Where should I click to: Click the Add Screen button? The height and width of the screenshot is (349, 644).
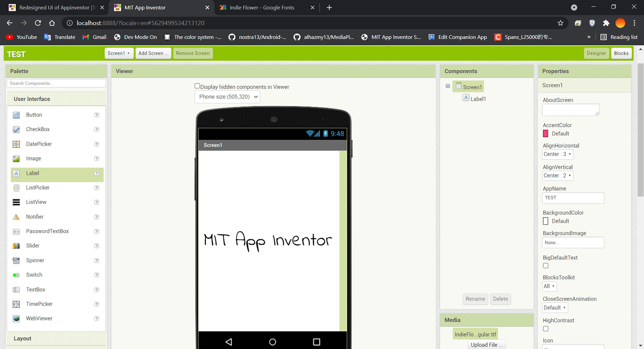point(153,53)
